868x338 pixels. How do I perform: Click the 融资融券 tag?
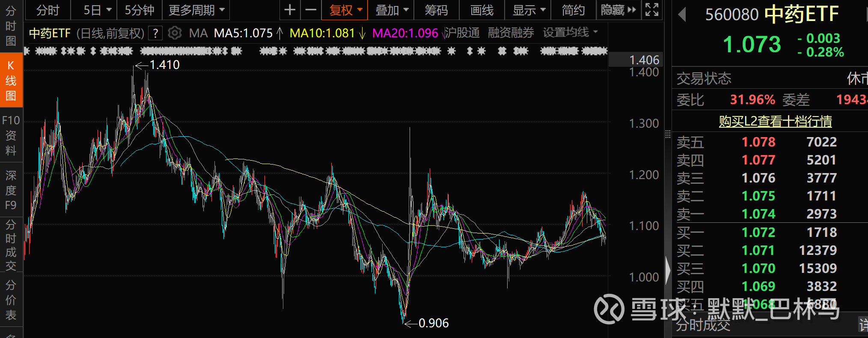tap(511, 33)
